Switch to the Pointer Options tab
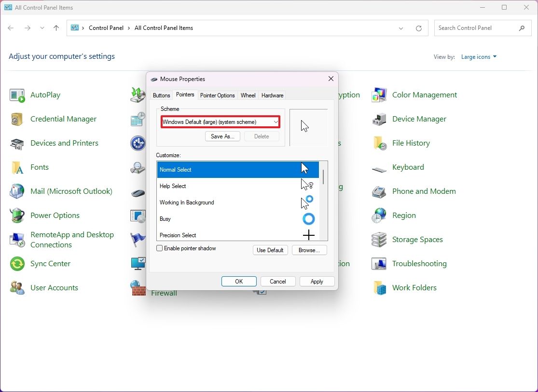The image size is (538, 392). click(217, 95)
